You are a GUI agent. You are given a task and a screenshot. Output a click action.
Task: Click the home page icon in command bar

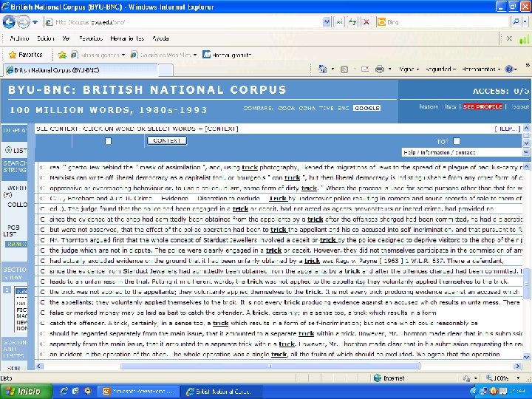point(322,69)
